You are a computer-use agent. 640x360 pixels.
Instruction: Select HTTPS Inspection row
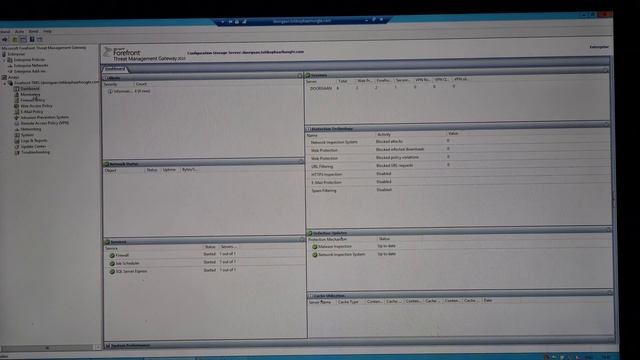pos(457,174)
